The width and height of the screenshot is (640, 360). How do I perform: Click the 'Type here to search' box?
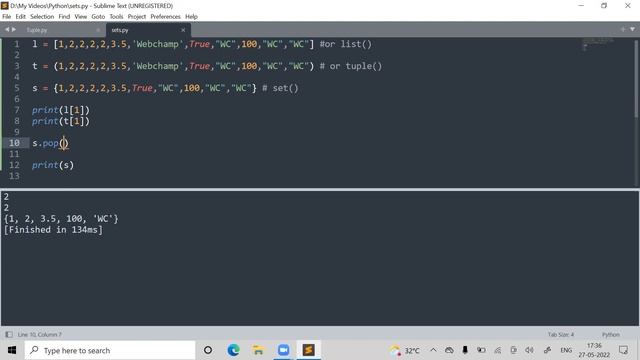coord(110,350)
